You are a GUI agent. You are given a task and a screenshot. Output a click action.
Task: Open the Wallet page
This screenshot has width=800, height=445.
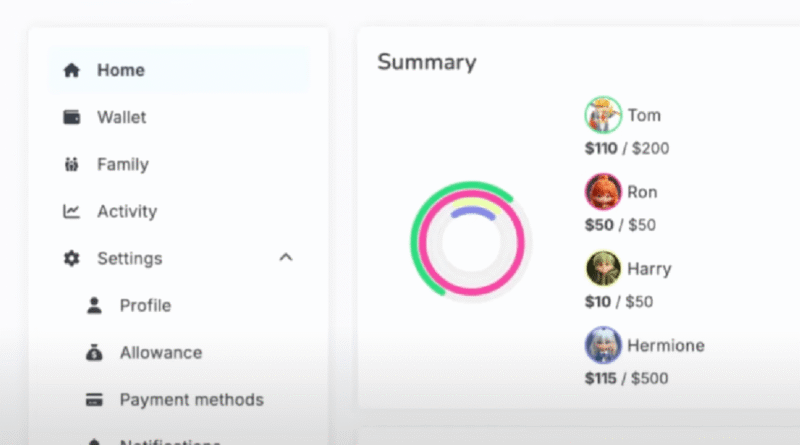(x=121, y=117)
